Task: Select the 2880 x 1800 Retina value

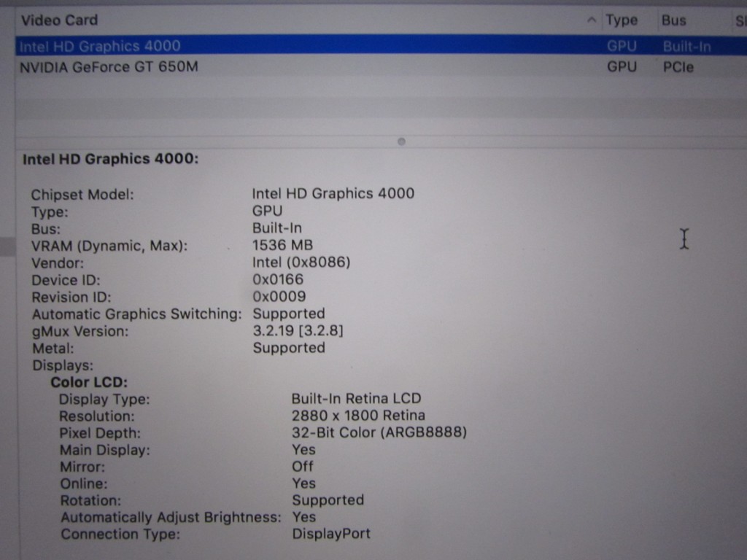Action: (358, 416)
